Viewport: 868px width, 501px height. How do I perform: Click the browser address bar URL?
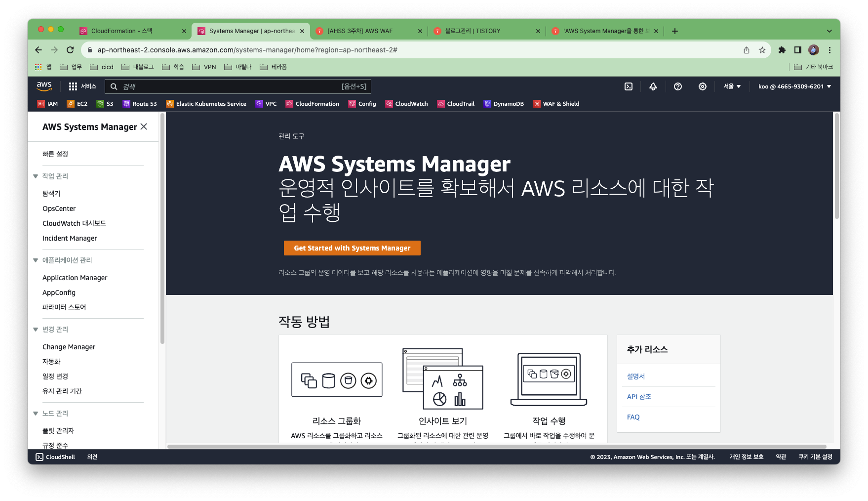click(247, 50)
